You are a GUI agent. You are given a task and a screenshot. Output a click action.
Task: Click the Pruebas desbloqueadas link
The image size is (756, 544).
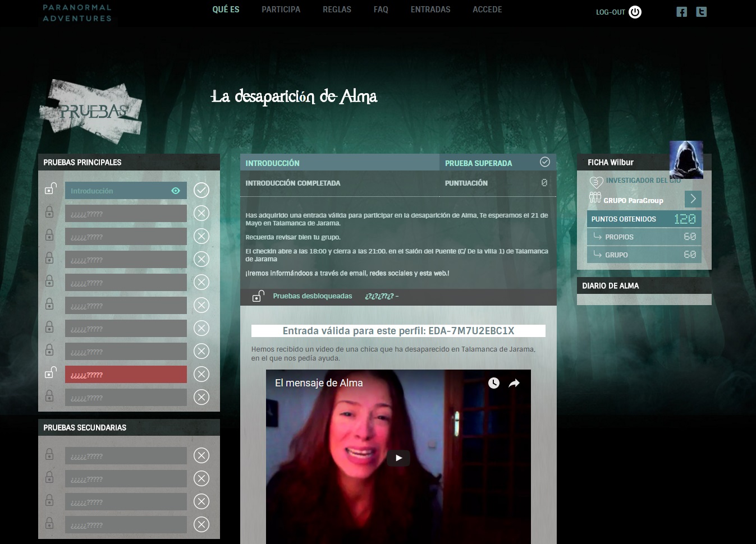click(x=312, y=296)
